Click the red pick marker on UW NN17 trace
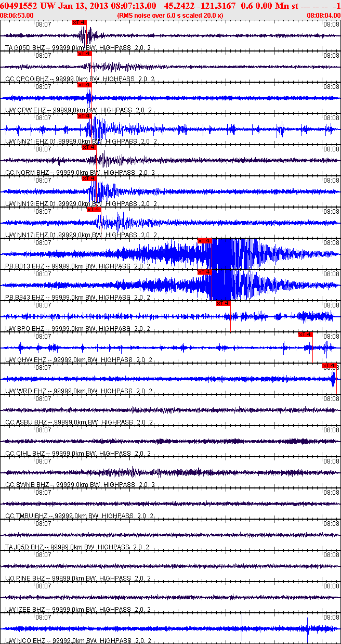This screenshot has width=341, height=644. [94, 210]
